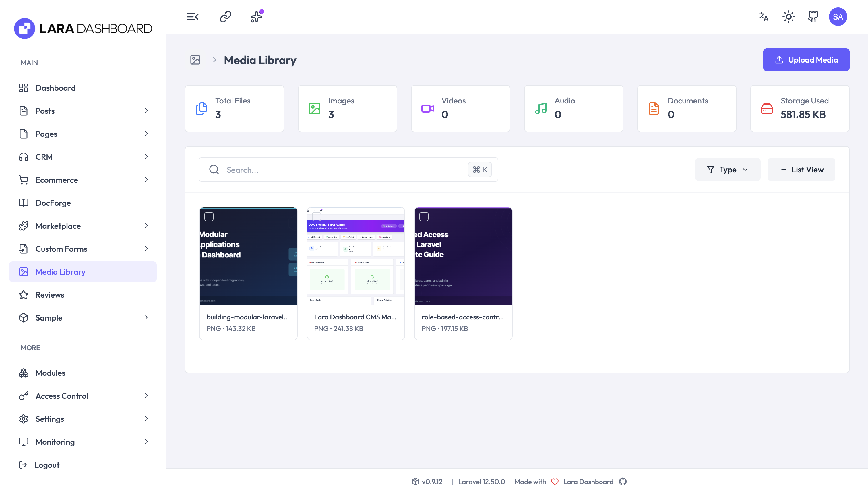Open the Type filter dropdown
The height and width of the screenshot is (493, 868).
pyautogui.click(x=728, y=169)
